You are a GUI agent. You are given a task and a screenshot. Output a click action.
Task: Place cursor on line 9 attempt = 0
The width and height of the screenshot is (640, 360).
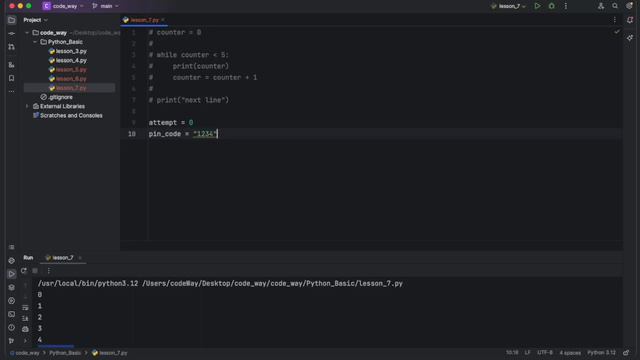coord(171,122)
